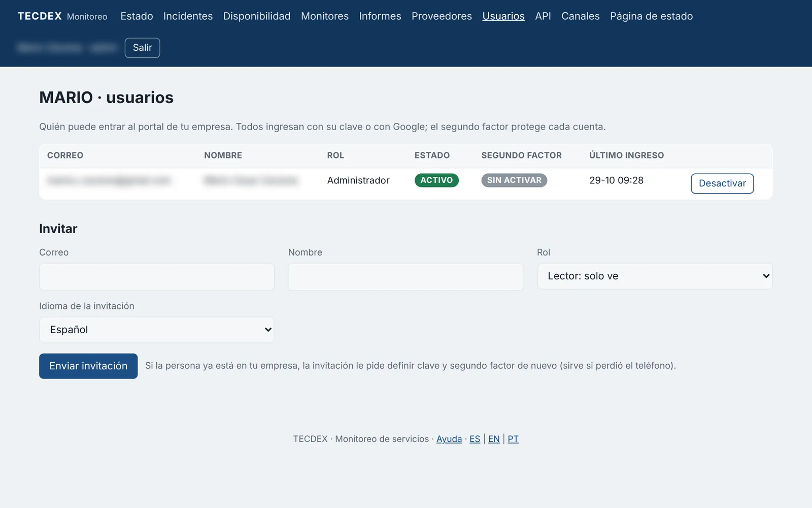Focus the Nombre input field
Image resolution: width=812 pixels, height=508 pixels.
click(405, 277)
